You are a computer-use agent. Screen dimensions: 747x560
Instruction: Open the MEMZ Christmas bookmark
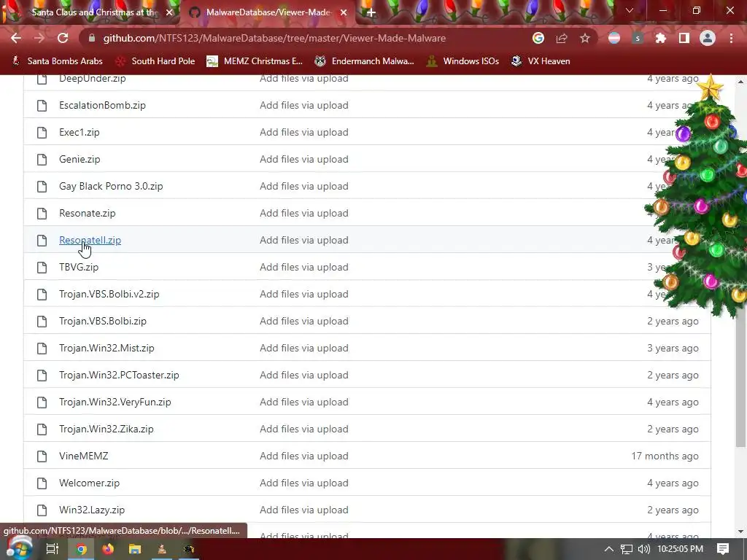(255, 61)
